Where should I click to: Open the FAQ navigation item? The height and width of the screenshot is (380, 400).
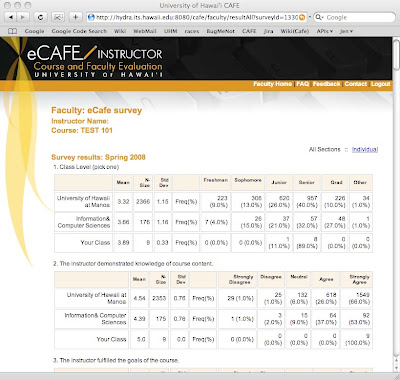pyautogui.click(x=303, y=84)
